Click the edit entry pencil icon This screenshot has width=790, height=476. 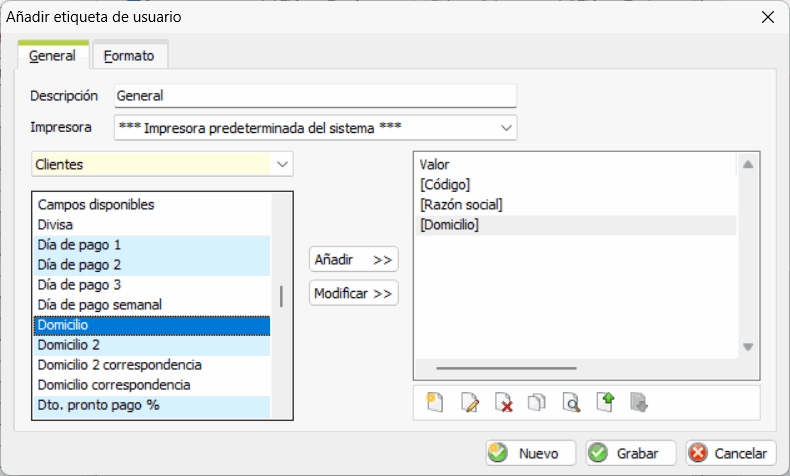[470, 402]
